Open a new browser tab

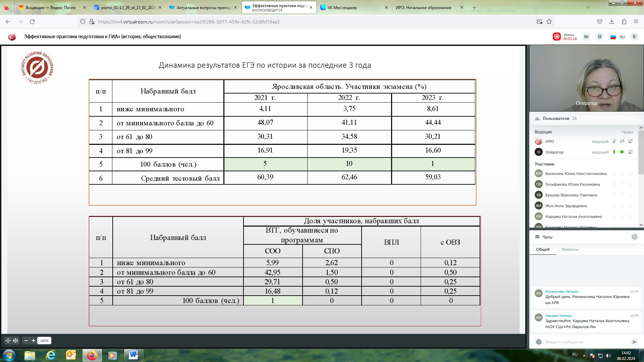tap(474, 7)
